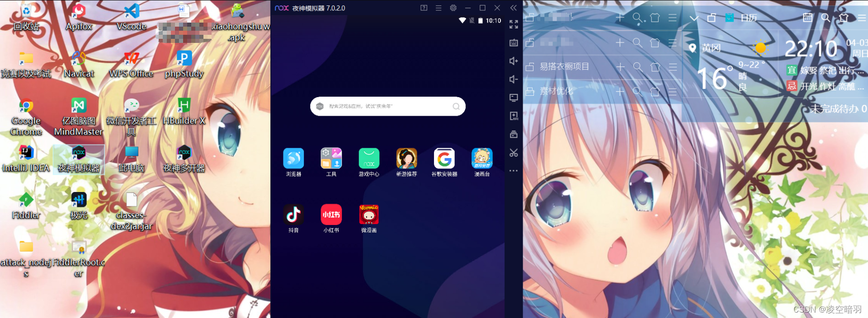Select the 此电脑 desktop icon
This screenshot has height=318, width=868.
pyautogui.click(x=132, y=159)
